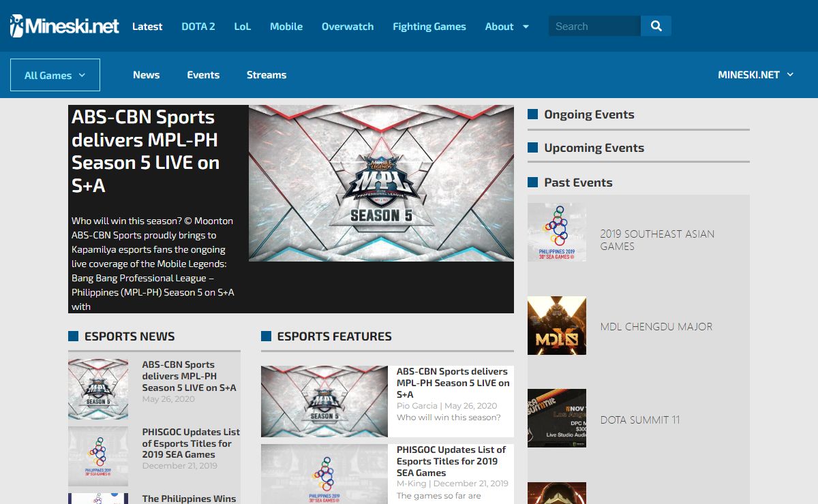Viewport: 818px width, 504px height.
Task: Click the MDL Chengdu Major thumbnail
Action: 557,326
